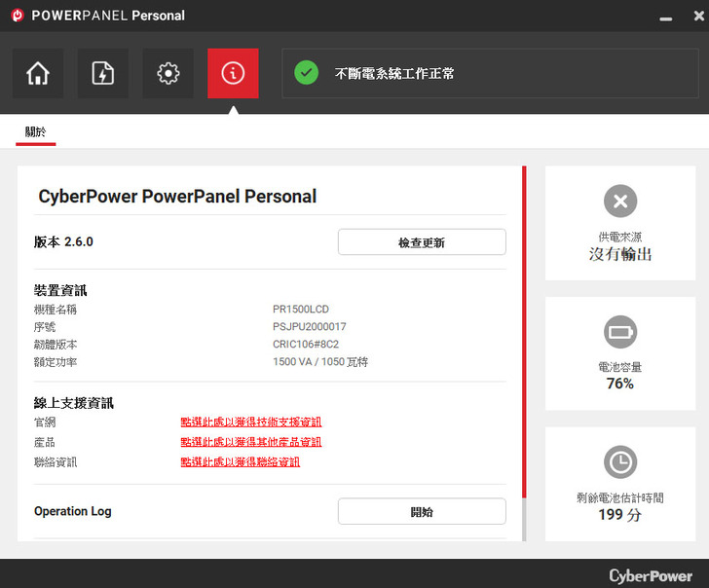Select the red About info icon
Viewport: 709px width, 588px height.
(x=233, y=74)
